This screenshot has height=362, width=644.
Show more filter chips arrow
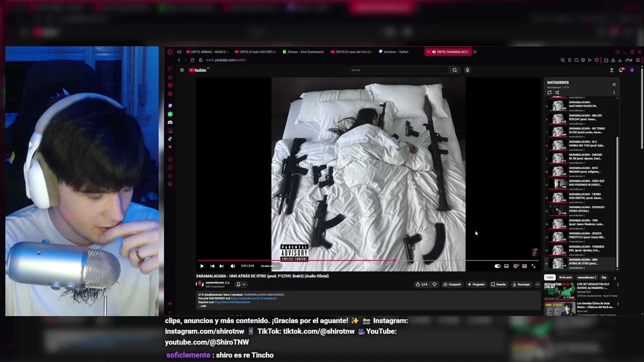point(614,278)
